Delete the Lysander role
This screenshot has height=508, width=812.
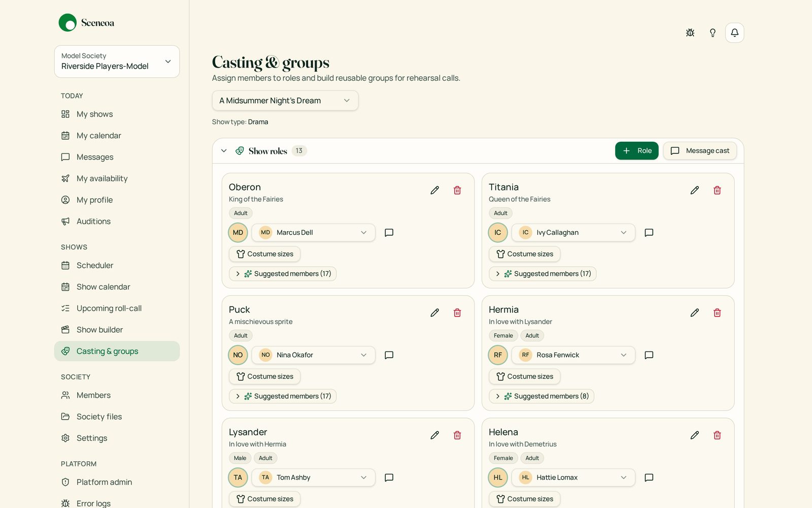(457, 435)
